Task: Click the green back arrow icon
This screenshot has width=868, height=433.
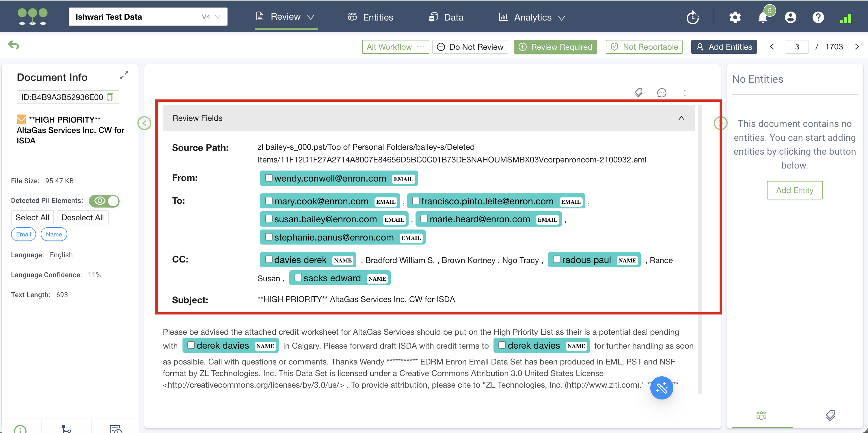Action: tap(14, 45)
